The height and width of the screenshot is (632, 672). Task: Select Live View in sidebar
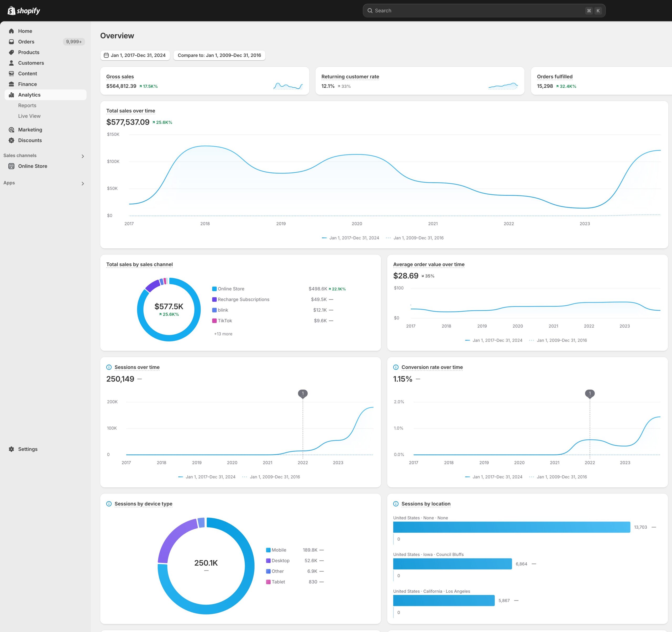click(29, 116)
